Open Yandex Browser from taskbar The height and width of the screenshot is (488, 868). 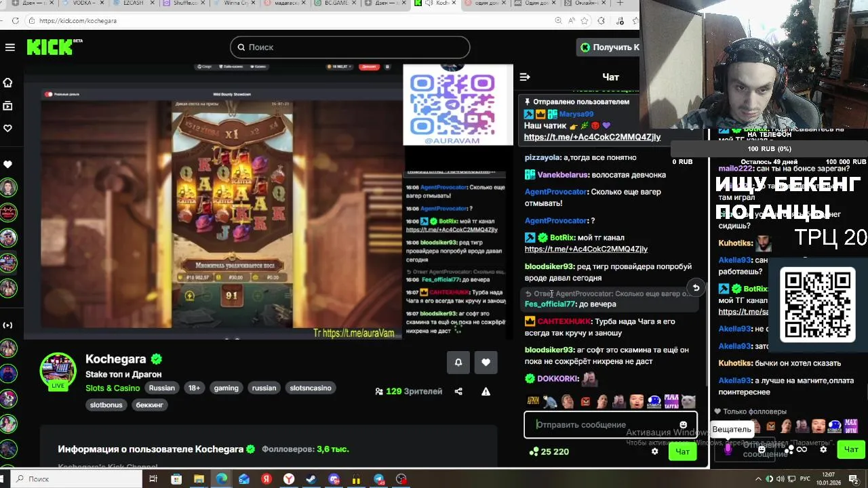[289, 479]
